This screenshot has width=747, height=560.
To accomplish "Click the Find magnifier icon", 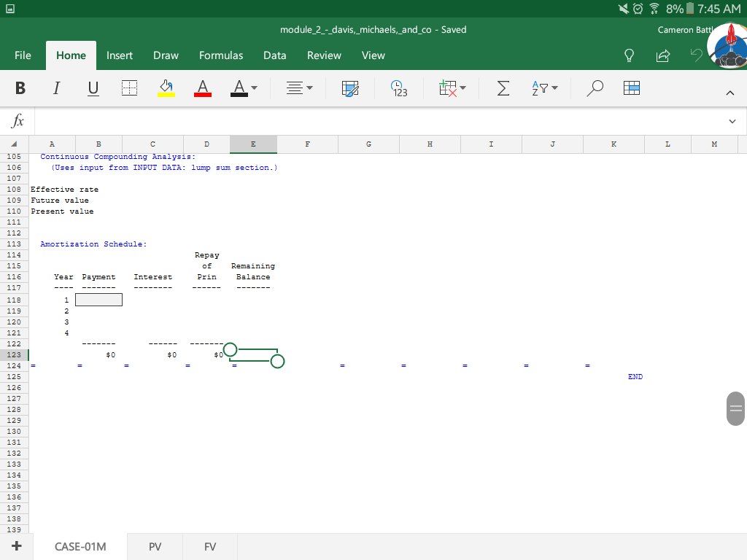I will tap(595, 88).
